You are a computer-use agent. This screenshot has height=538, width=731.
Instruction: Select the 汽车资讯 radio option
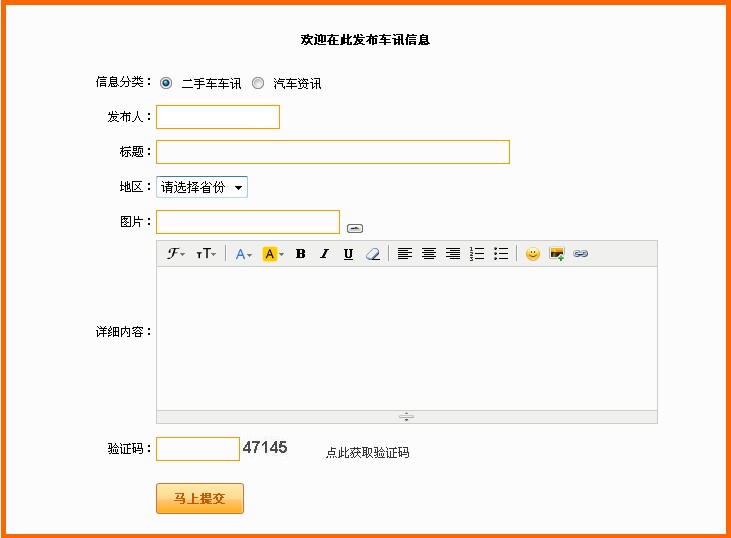(258, 83)
